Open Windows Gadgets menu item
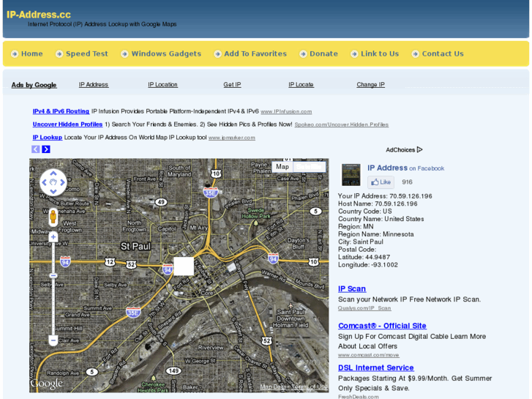The height and width of the screenshot is (399, 532). pyautogui.click(x=166, y=53)
